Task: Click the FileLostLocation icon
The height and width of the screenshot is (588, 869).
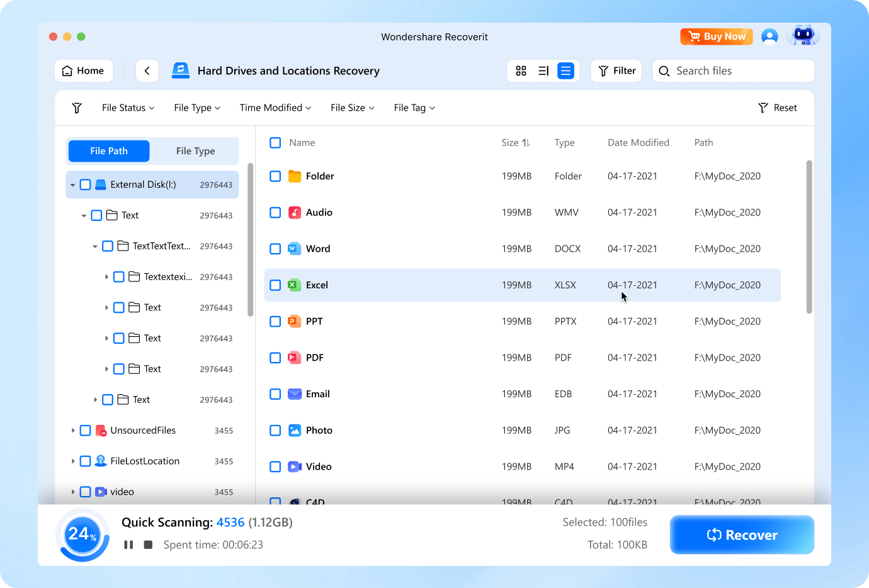Action: pos(101,461)
